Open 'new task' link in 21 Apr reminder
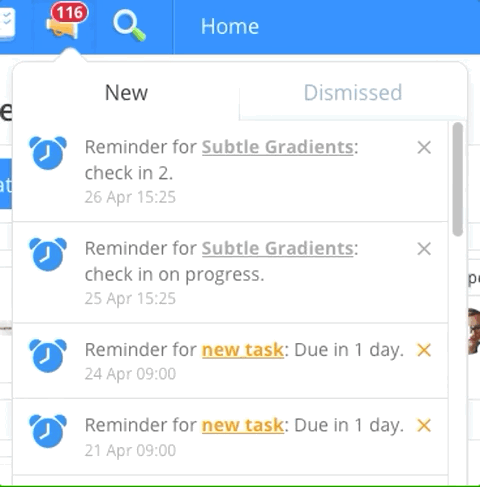The width and height of the screenshot is (480, 487). pos(243,425)
